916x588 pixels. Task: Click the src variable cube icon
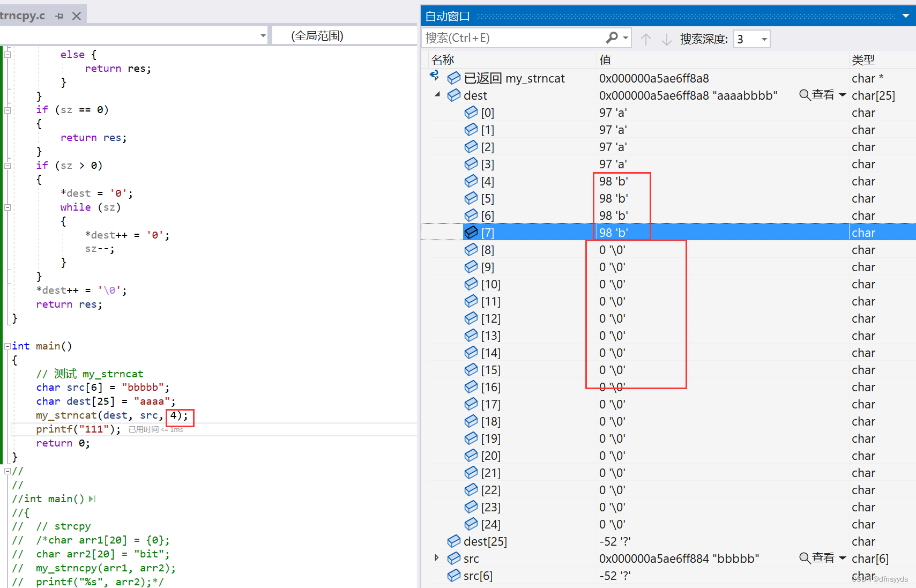coord(454,559)
